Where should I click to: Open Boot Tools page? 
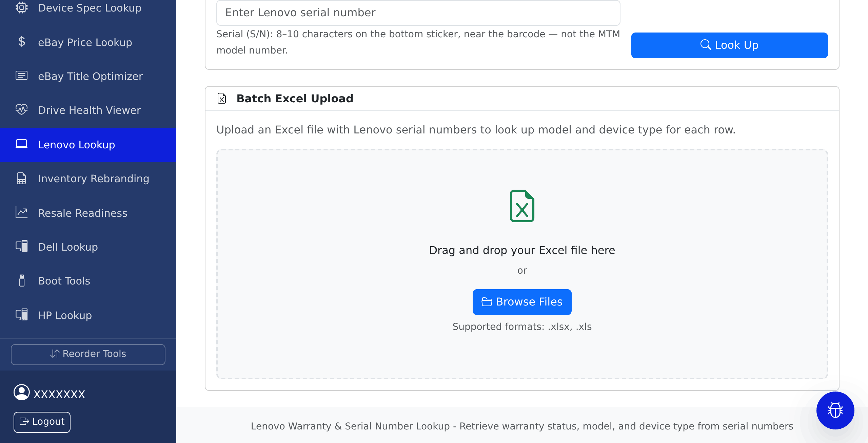(88, 281)
